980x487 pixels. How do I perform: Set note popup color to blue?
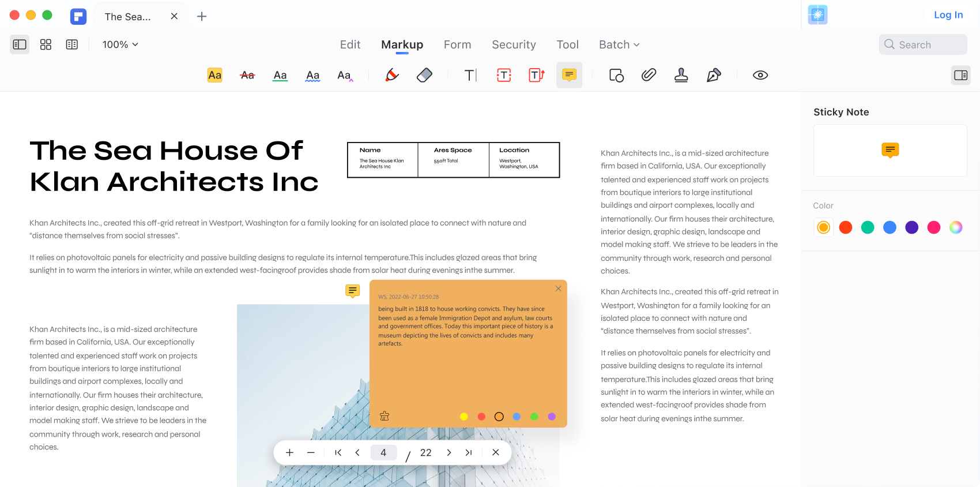coord(517,417)
